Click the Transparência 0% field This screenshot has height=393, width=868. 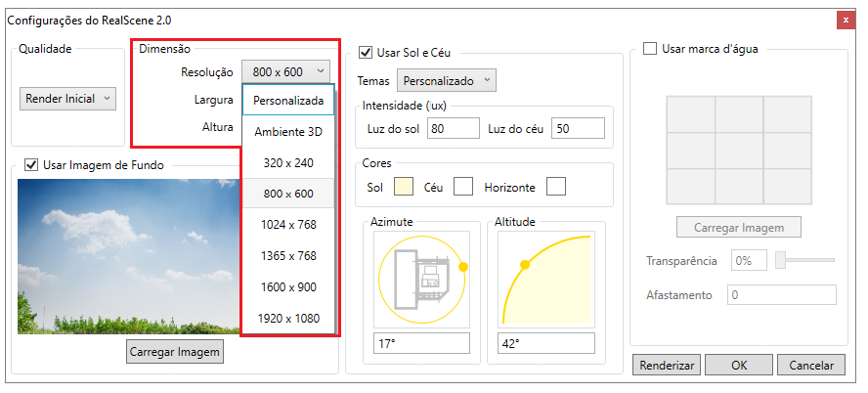[x=749, y=260]
